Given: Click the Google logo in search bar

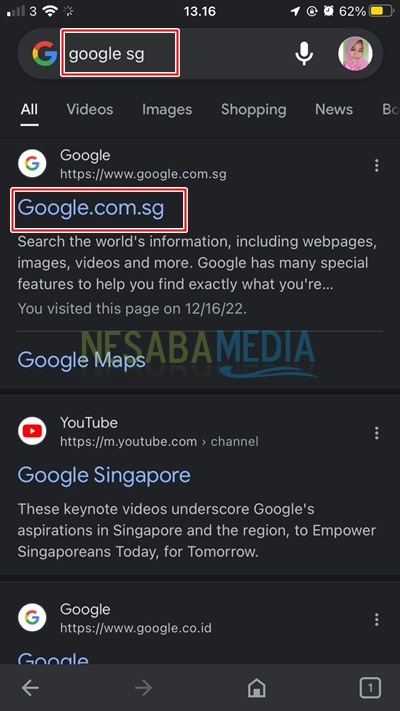Looking at the screenshot, I should tap(44, 54).
